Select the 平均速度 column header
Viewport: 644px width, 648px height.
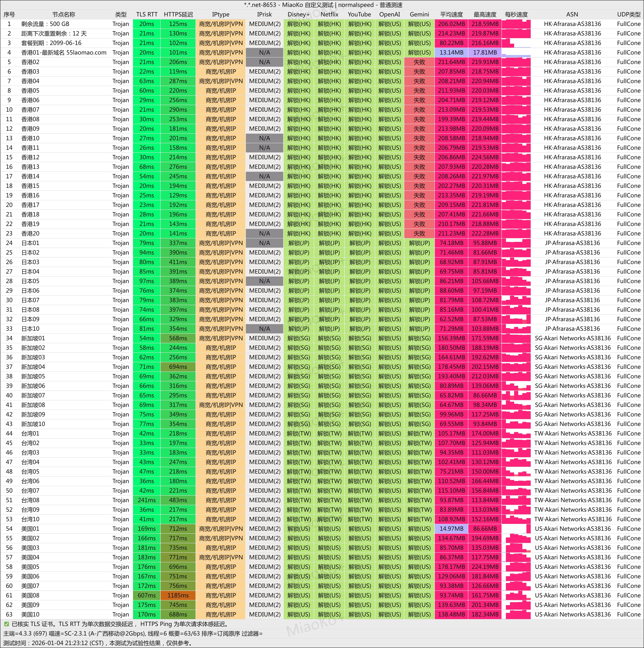click(x=451, y=14)
